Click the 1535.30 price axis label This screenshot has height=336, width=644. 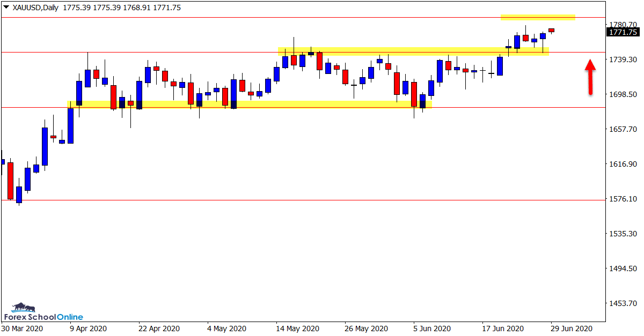624,234
